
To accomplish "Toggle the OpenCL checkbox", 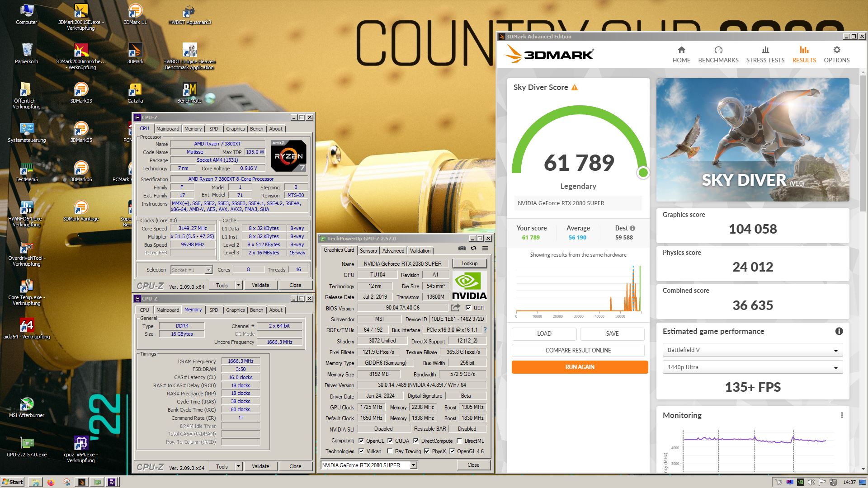I will pos(361,441).
